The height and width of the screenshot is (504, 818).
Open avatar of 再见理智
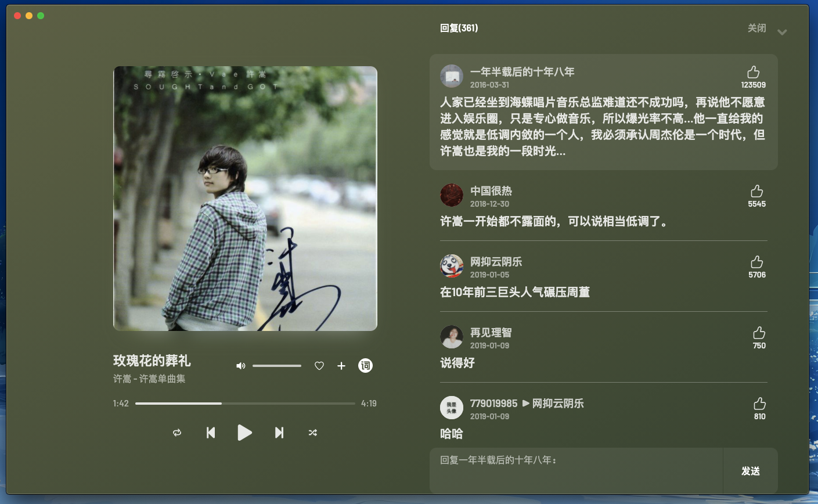(452, 337)
